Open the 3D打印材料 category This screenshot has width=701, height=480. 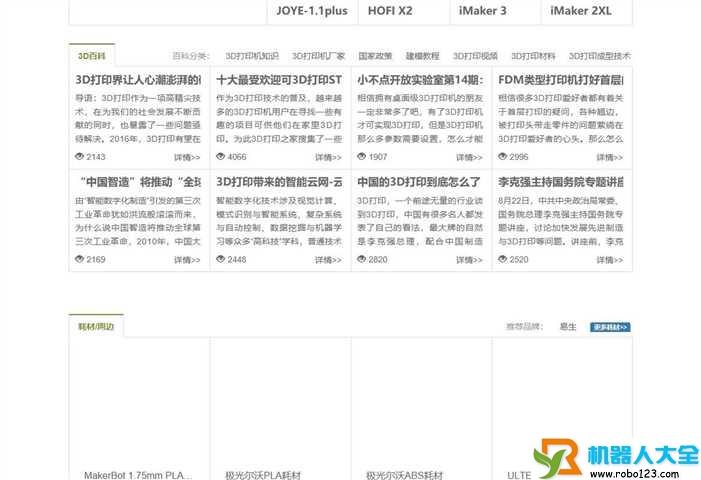click(x=533, y=56)
